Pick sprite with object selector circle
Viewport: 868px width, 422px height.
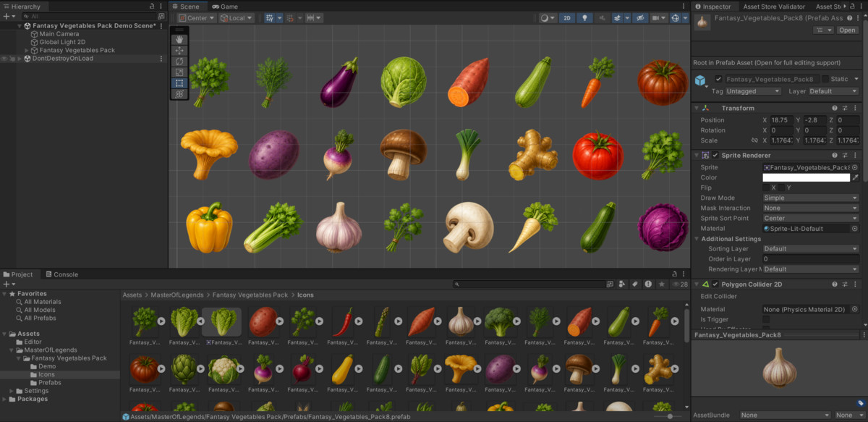[854, 167]
